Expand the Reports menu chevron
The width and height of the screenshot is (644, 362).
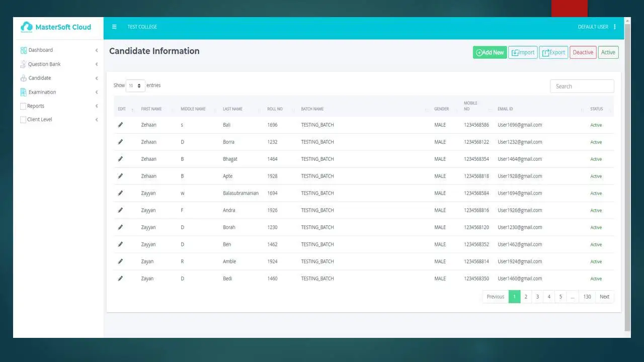[97, 106]
